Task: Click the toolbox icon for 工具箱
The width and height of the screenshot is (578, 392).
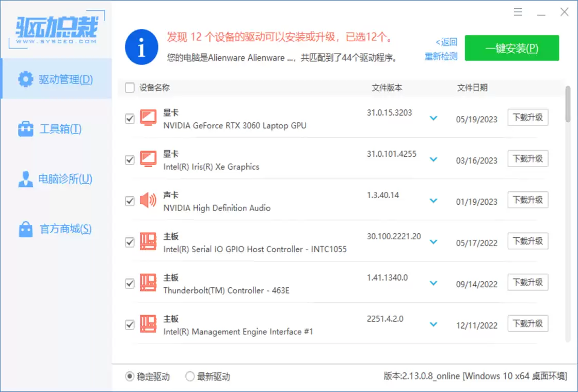Action: [x=25, y=129]
